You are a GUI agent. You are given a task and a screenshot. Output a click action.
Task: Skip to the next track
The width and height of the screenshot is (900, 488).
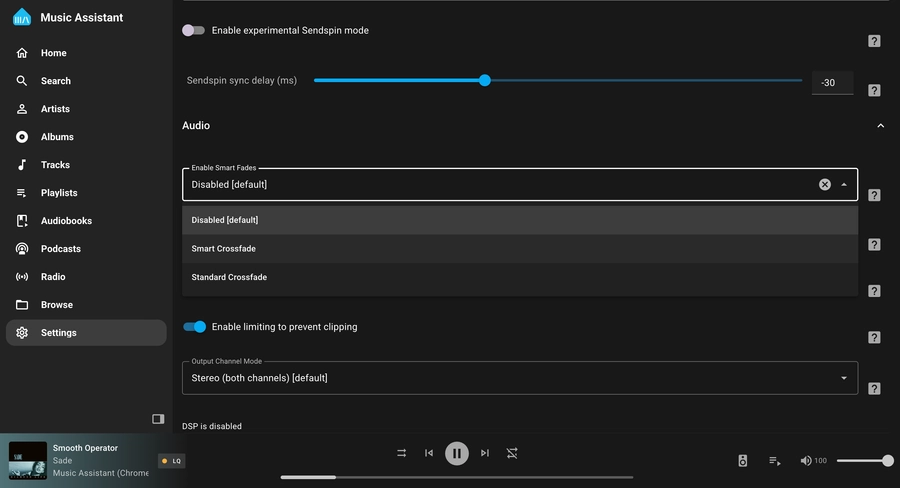pyautogui.click(x=485, y=453)
